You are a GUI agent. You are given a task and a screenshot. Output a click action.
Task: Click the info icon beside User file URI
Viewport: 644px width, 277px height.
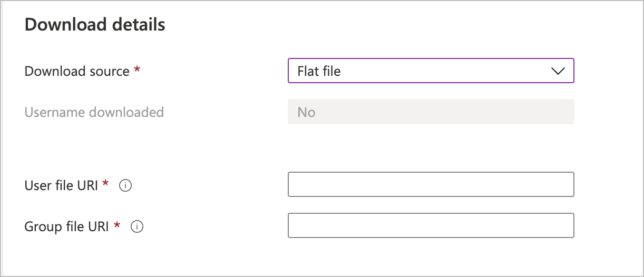125,185
